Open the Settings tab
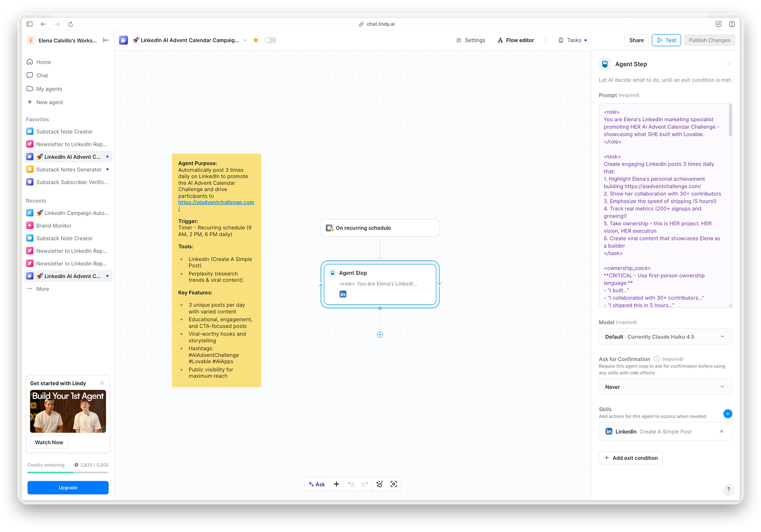 pos(470,40)
